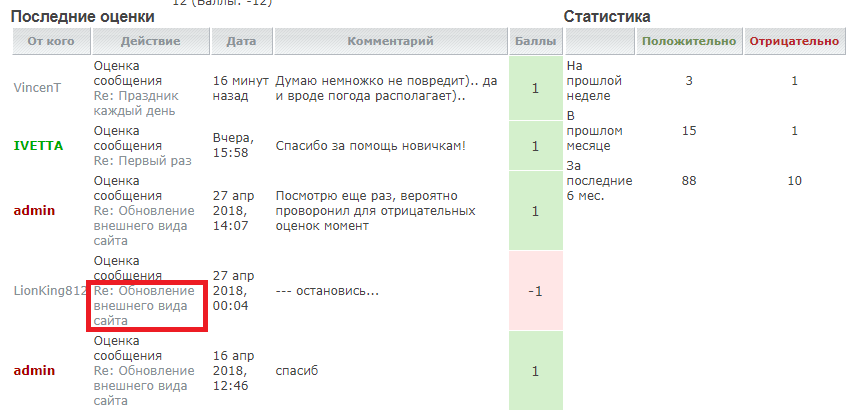The height and width of the screenshot is (411, 858).
Task: Click the "Дата" column header
Action: pyautogui.click(x=241, y=41)
